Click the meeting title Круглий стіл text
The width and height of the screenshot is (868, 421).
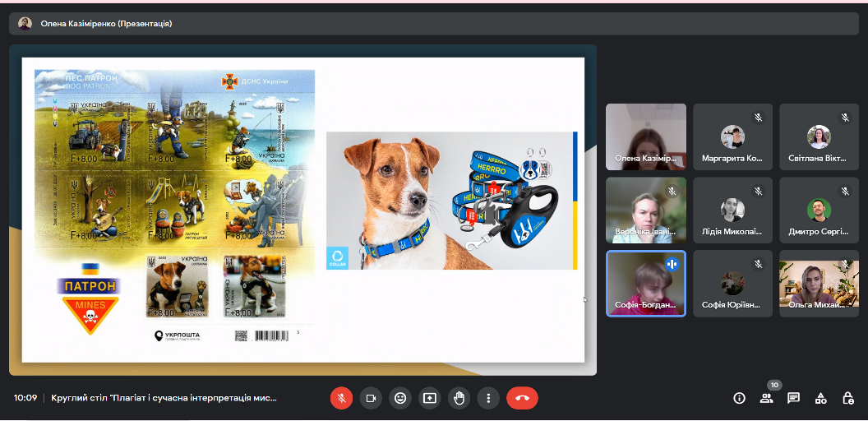tap(164, 398)
